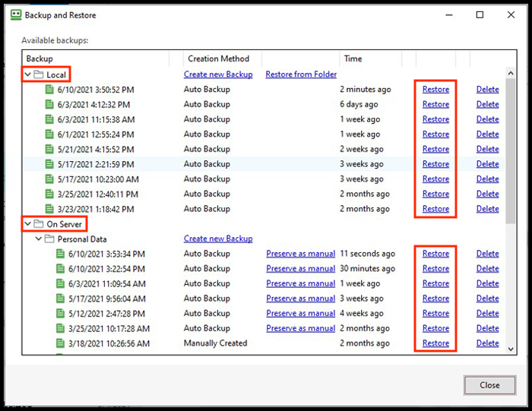
Task: Delete the 6/3/2021 11:15:38 AM backup
Action: click(488, 119)
